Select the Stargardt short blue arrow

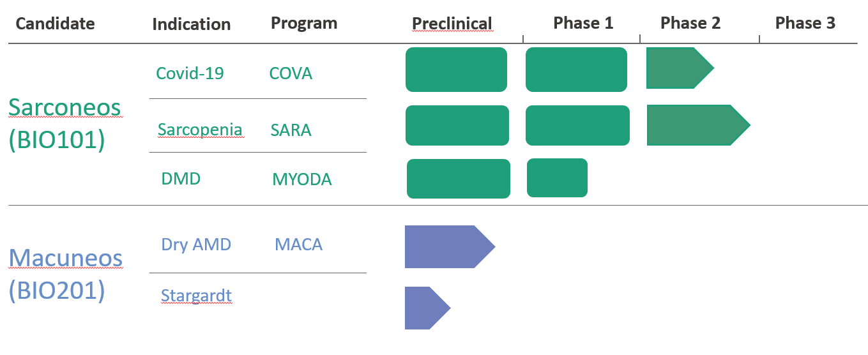click(x=427, y=308)
